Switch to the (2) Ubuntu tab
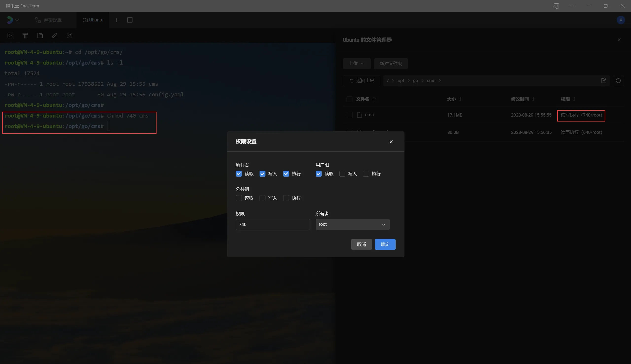Screen dimensions: 631x364 pos(92,20)
